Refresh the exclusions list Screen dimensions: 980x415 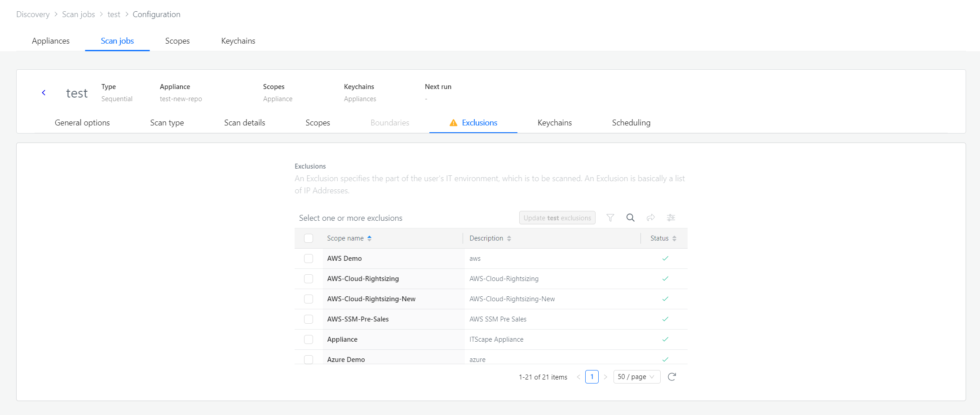672,377
